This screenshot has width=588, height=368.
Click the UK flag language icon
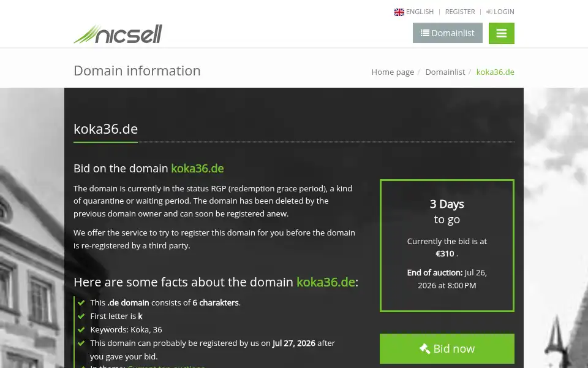(x=399, y=12)
